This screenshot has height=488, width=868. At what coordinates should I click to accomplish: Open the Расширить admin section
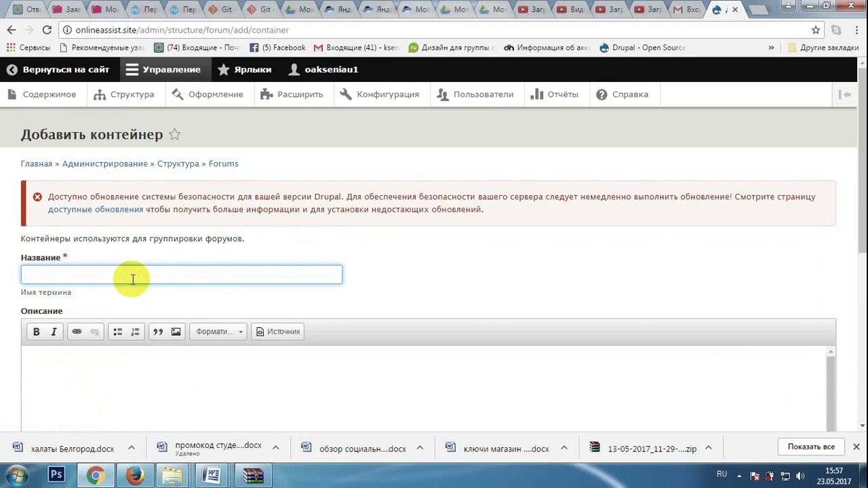click(292, 94)
